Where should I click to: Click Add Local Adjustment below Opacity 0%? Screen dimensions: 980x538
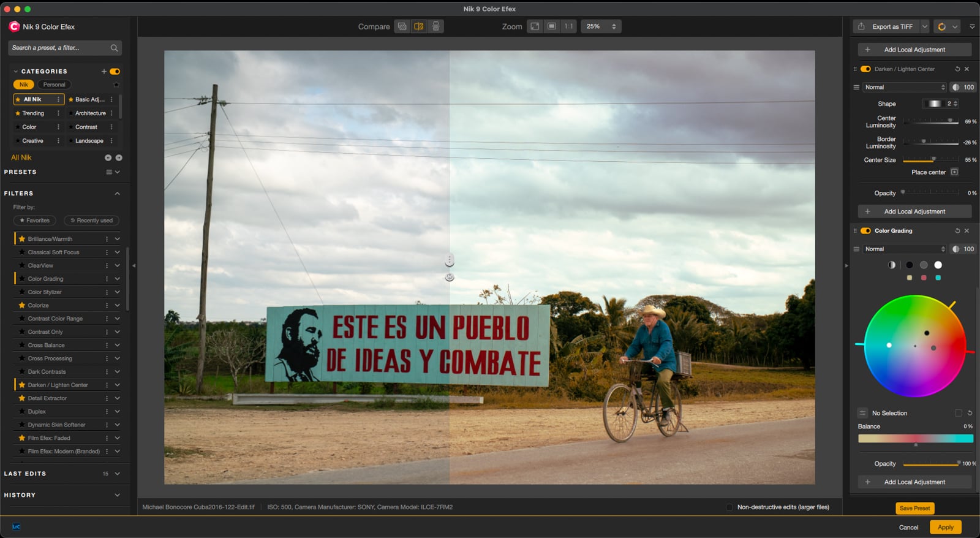[914, 211]
